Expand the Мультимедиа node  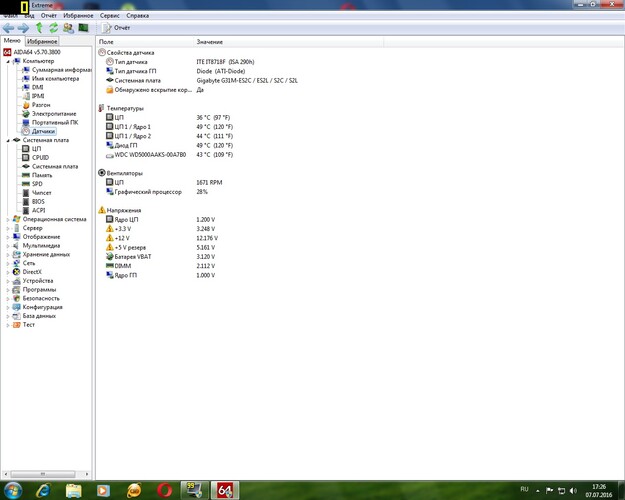[8, 246]
